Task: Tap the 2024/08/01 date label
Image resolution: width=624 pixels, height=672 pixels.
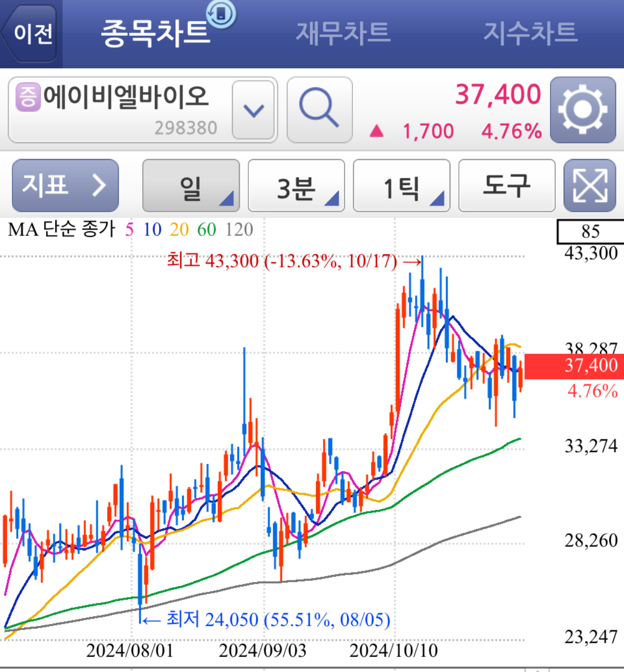Action: (130, 650)
